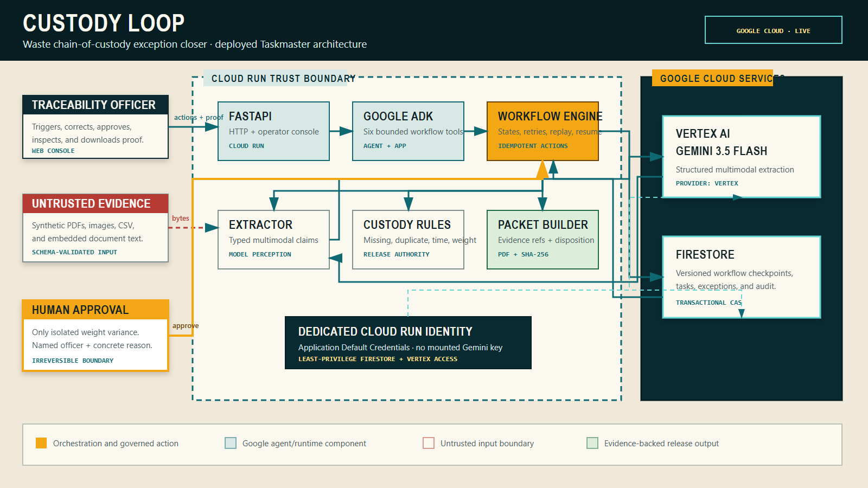Select the Evidence-backed release output legend swatch
Viewport: 868px width, 488px height.
point(592,443)
